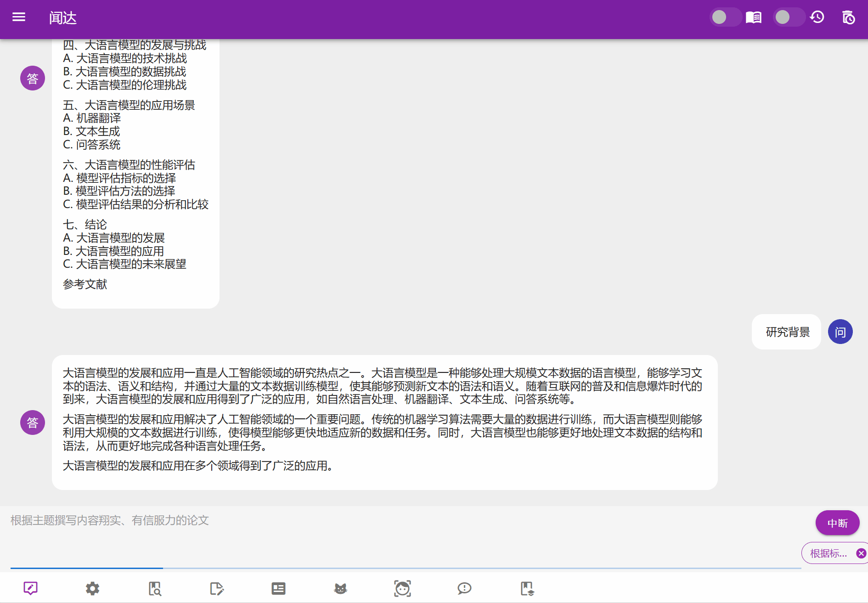Click the delete history trash-clock icon
This screenshot has height=603, width=868.
[848, 17]
